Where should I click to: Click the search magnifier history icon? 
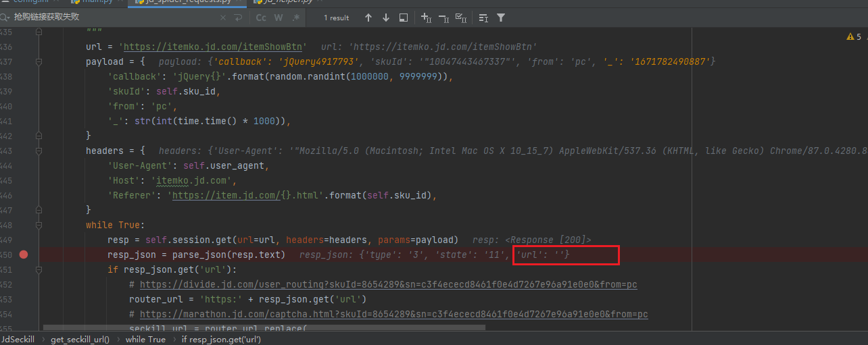coord(5,17)
